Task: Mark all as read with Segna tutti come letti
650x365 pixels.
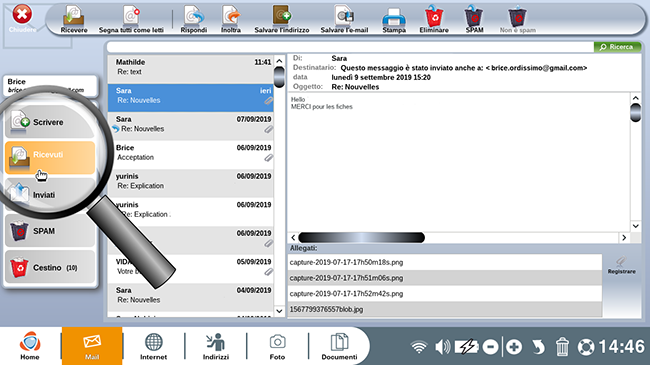Action: (131, 19)
